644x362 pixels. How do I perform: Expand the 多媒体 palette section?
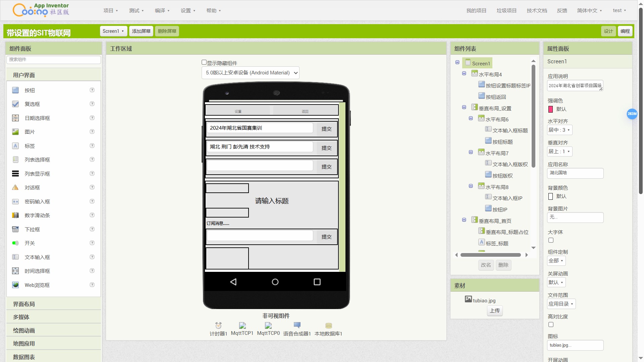coord(54,317)
